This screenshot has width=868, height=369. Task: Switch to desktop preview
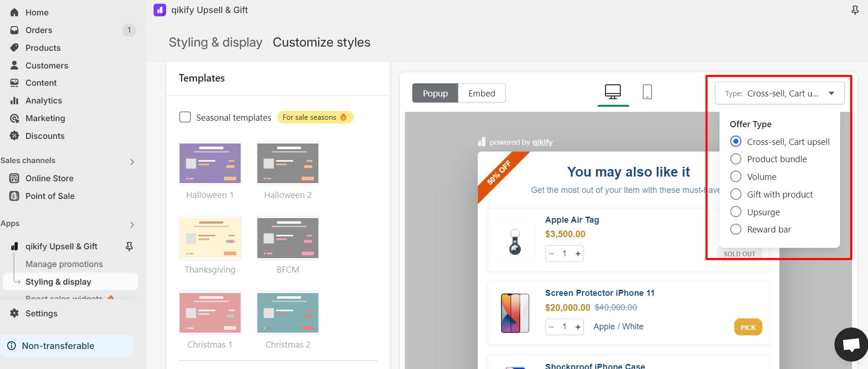tap(613, 92)
